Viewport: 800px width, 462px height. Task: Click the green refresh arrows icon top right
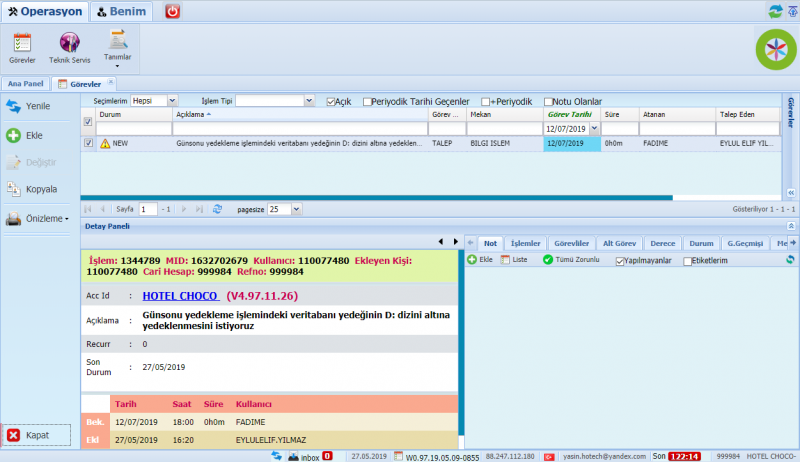[776, 11]
